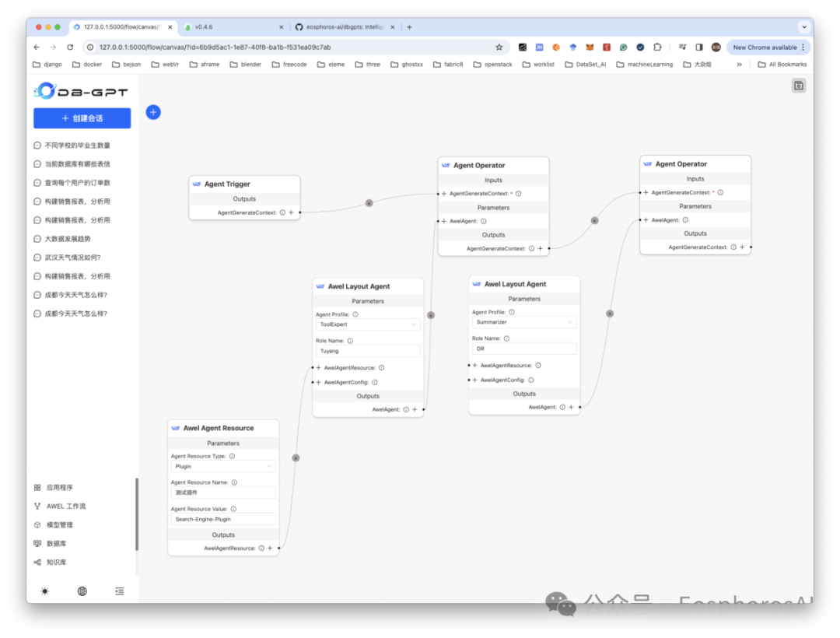Screen dimensions: 840x638
Task: Click the blue 创建会话 button
Action: [82, 117]
